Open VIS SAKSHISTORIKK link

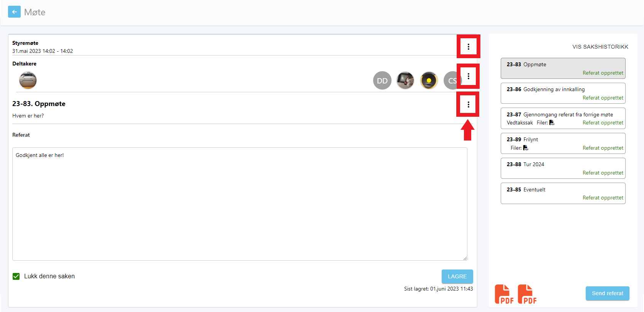(x=600, y=47)
